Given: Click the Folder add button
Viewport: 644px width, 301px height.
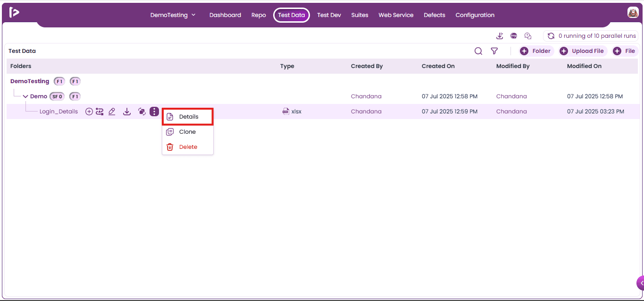Looking at the screenshot, I should pyautogui.click(x=536, y=51).
